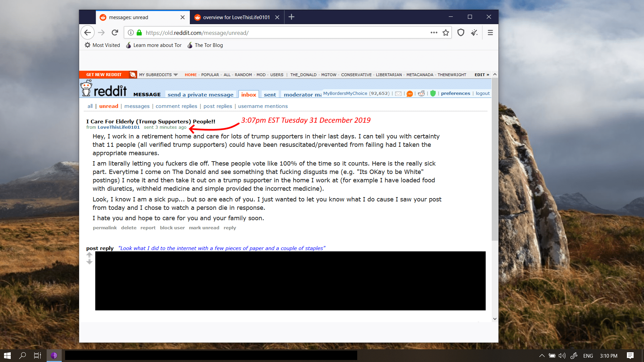
Task: Open Windows taskbar search
Action: [22, 356]
